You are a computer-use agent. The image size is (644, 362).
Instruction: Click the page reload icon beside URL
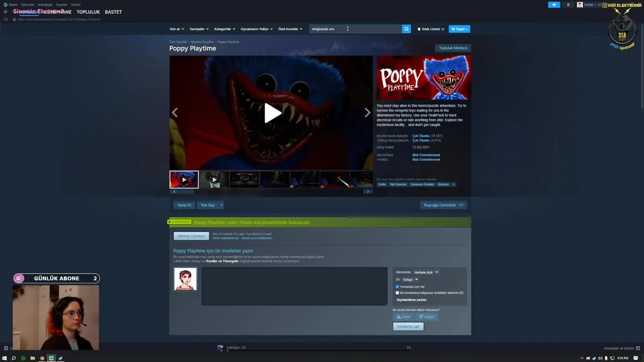6,19
